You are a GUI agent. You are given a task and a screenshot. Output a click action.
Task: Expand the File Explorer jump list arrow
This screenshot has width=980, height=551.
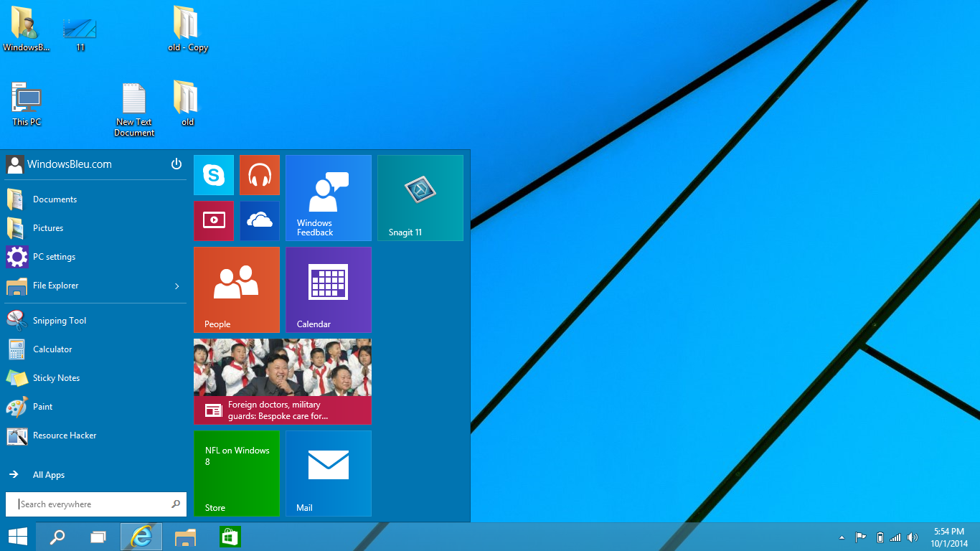click(x=177, y=286)
